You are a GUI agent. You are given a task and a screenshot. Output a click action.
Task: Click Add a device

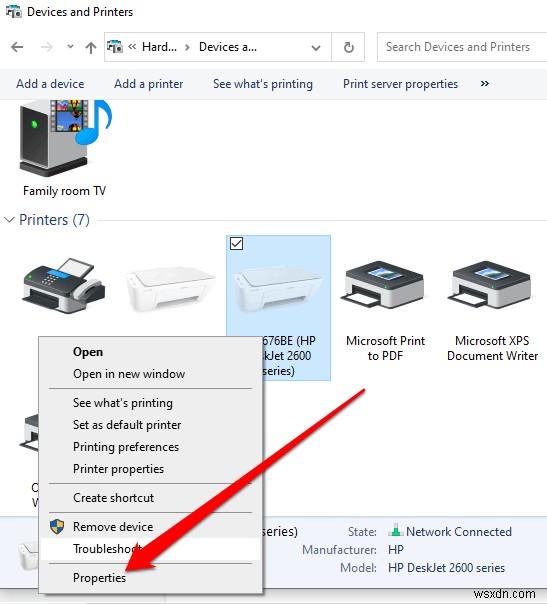coord(50,84)
